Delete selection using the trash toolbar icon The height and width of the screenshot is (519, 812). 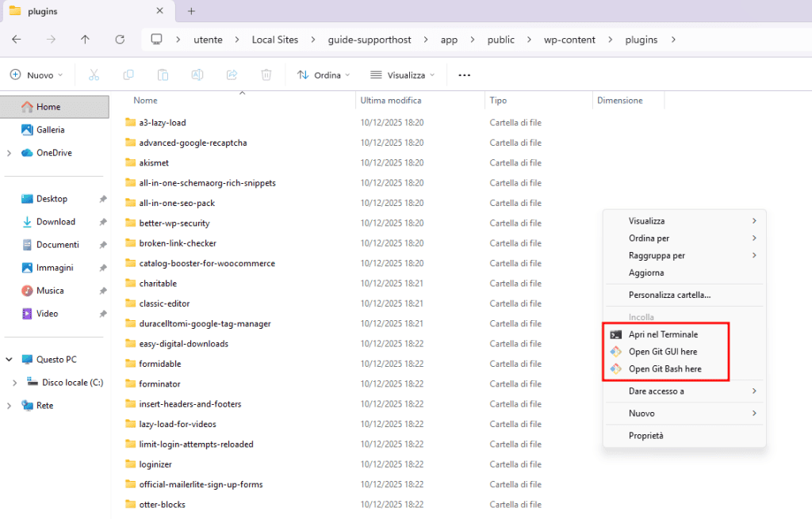(x=266, y=74)
